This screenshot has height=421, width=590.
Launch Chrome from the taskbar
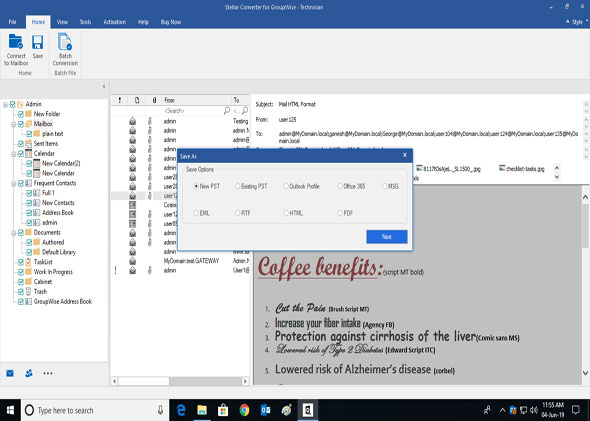click(x=244, y=410)
